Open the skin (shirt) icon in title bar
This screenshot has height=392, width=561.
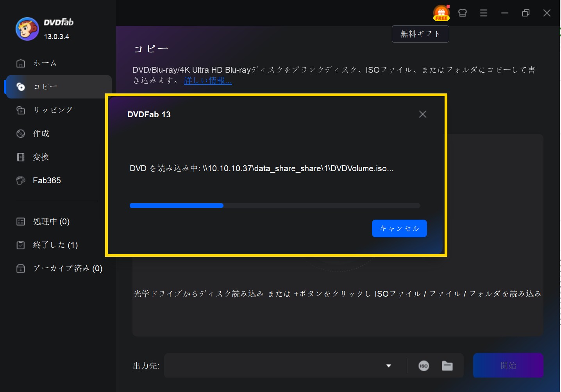click(463, 13)
